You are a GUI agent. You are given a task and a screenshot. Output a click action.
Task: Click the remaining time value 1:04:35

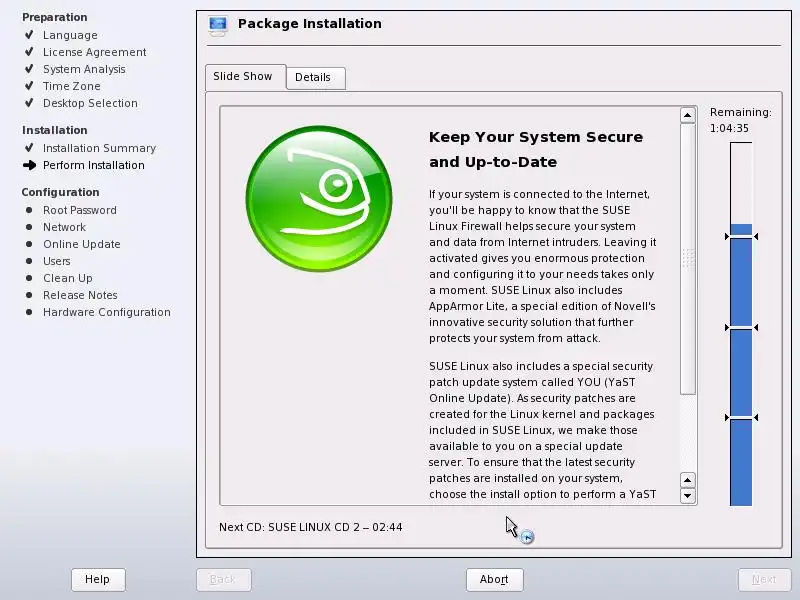(x=729, y=128)
